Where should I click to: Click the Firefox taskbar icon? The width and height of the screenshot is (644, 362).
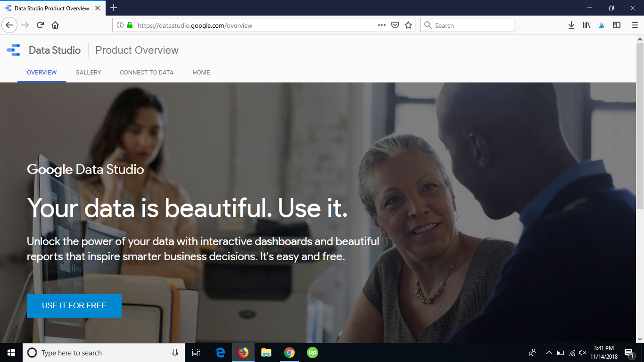(243, 353)
